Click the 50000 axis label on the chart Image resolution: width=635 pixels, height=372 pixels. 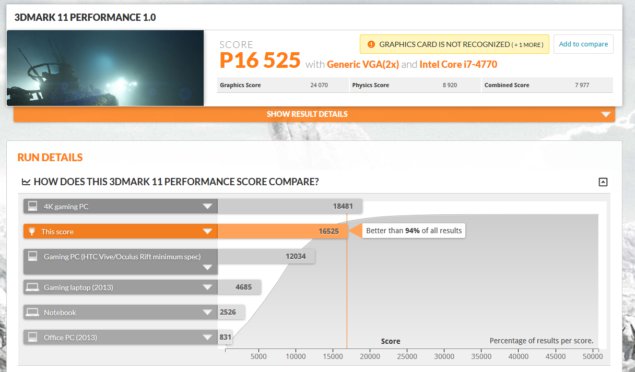coord(592,357)
